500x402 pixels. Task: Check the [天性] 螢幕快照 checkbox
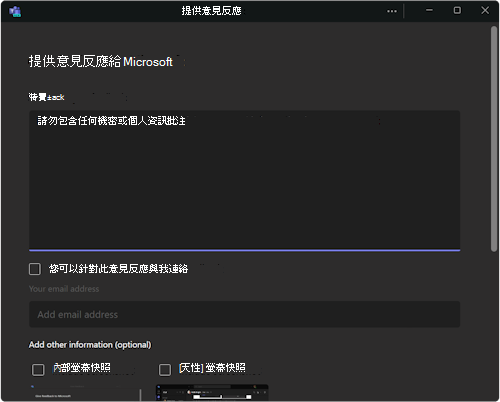pos(165,370)
